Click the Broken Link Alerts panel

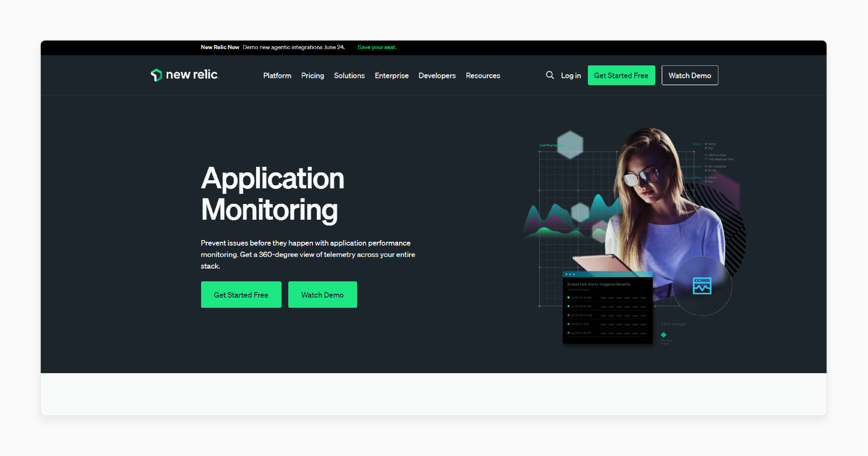(x=607, y=308)
